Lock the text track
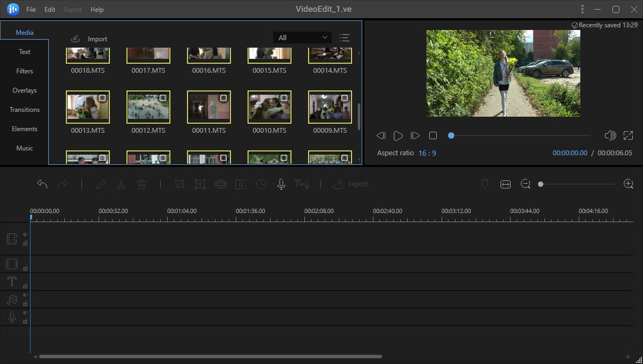This screenshot has height=364, width=643. point(25,286)
